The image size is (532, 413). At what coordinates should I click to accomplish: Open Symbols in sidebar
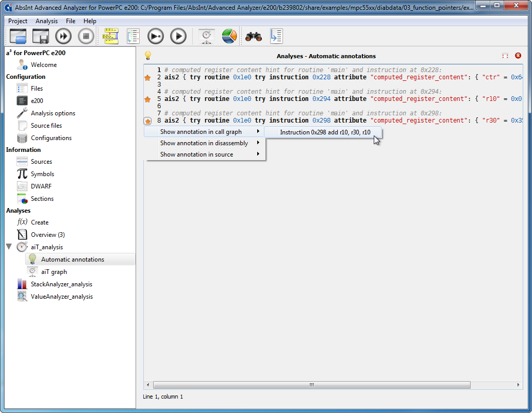[x=42, y=174]
